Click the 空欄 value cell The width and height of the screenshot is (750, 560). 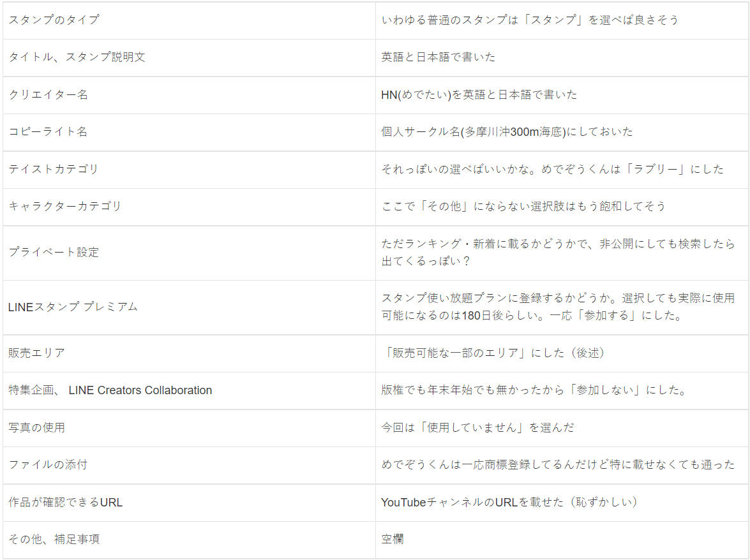(x=393, y=539)
